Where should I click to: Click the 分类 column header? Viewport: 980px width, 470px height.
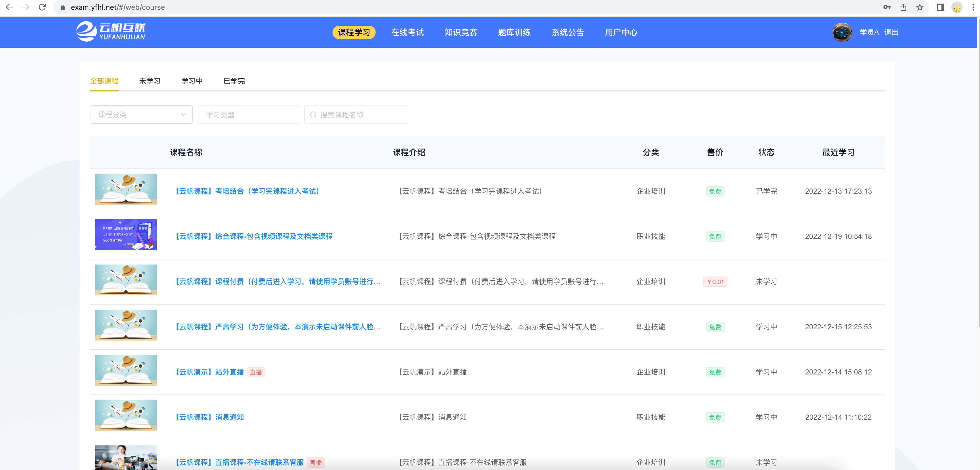point(651,153)
